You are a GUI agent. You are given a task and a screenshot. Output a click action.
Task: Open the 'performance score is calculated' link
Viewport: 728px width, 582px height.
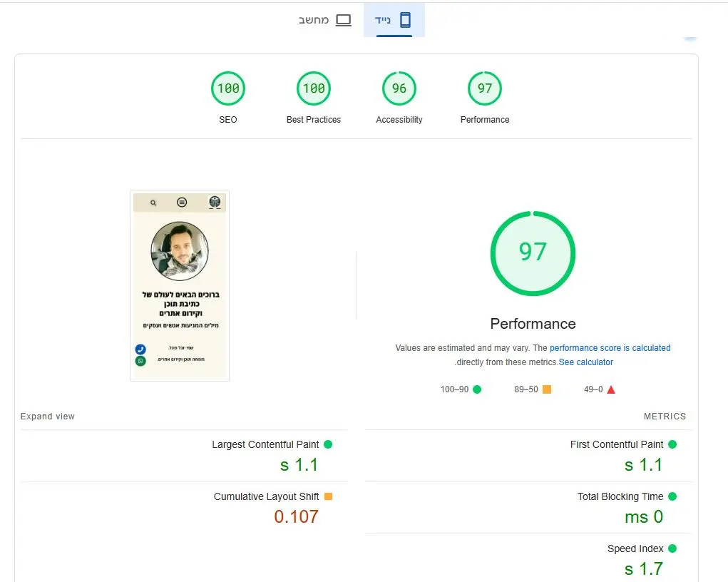pyautogui.click(x=610, y=348)
